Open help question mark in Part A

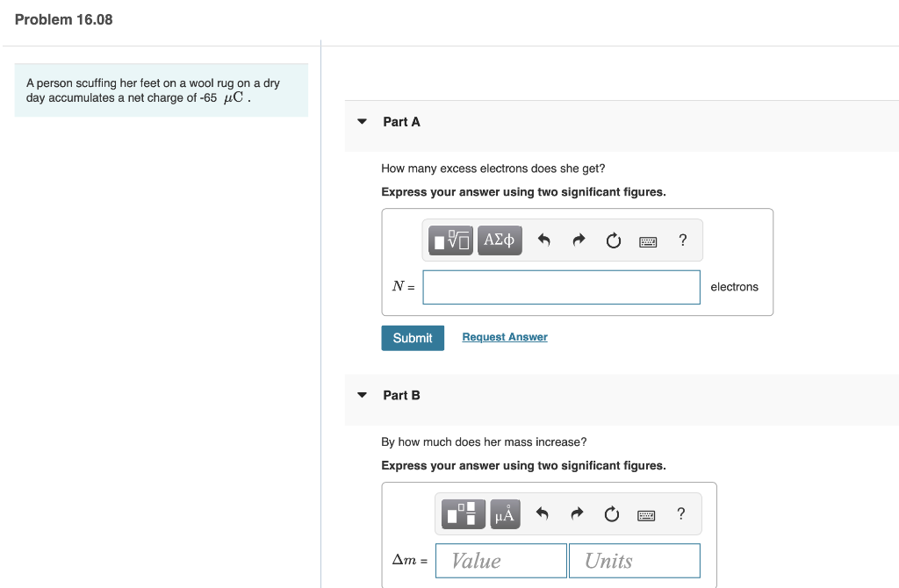(682, 240)
